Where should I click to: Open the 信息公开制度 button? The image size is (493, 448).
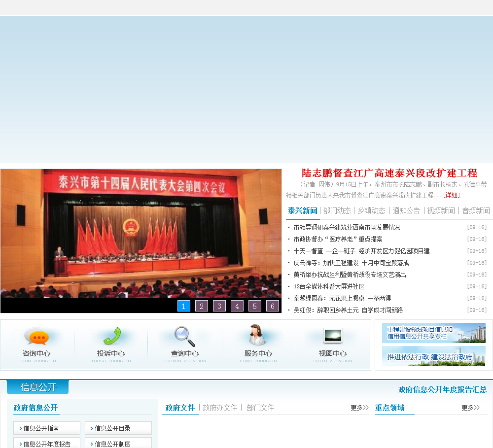point(118,443)
